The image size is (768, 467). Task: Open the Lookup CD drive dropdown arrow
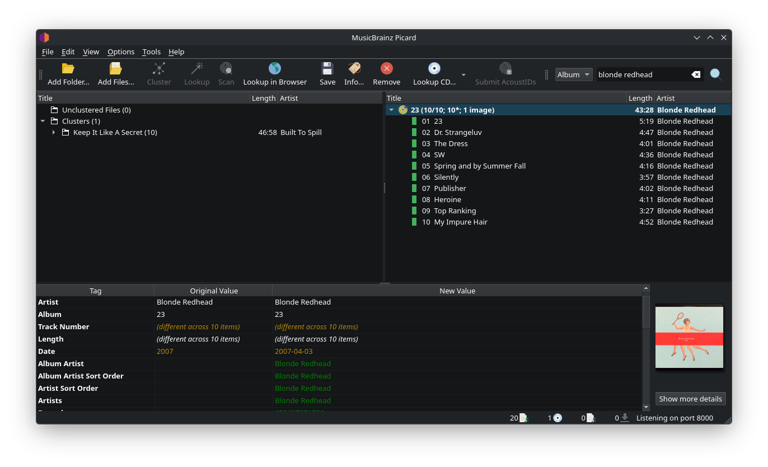point(463,75)
